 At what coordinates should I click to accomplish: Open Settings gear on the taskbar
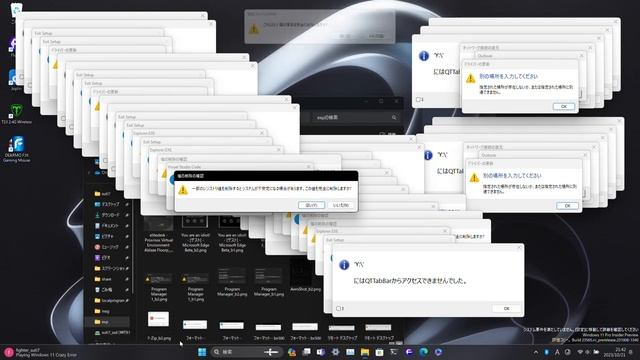[x=335, y=352]
